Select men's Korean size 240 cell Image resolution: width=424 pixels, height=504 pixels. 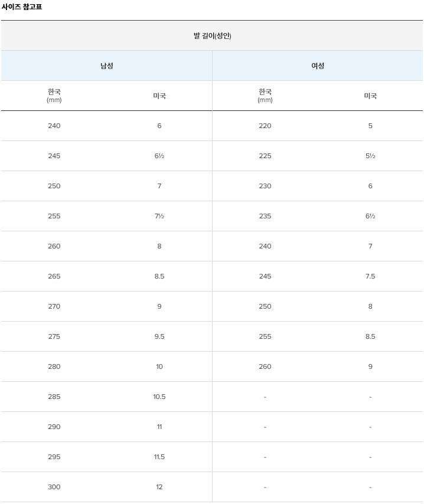coord(54,126)
